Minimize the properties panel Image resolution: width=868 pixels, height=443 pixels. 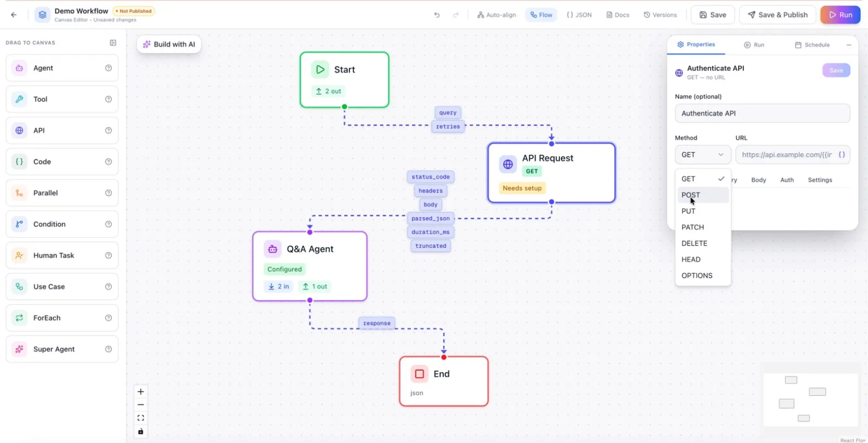pyautogui.click(x=848, y=45)
